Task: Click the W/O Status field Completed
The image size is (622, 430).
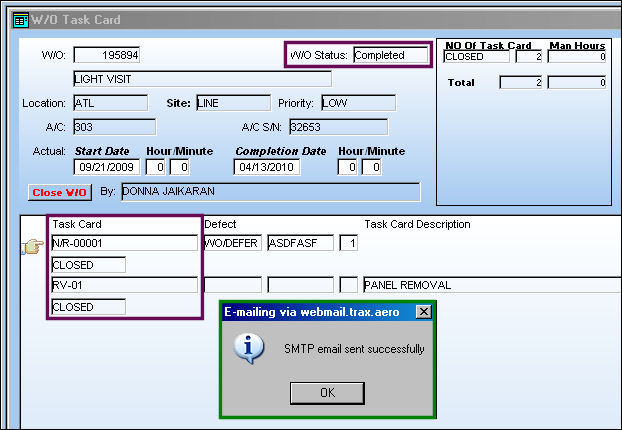Action: pyautogui.click(x=391, y=55)
